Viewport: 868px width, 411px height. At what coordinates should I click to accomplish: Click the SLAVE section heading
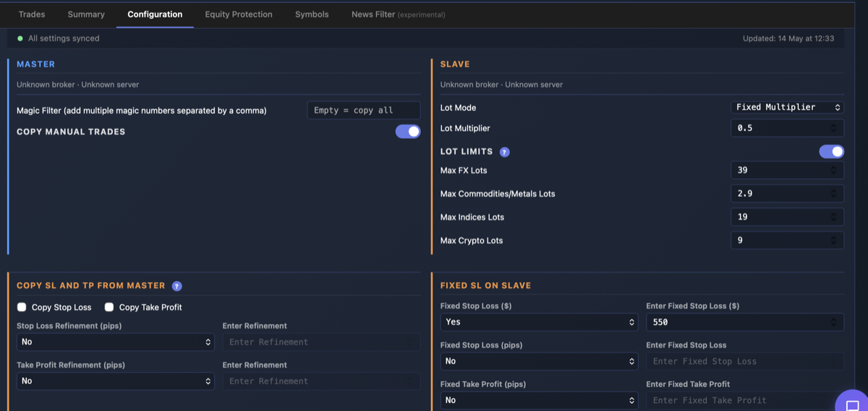coord(455,64)
